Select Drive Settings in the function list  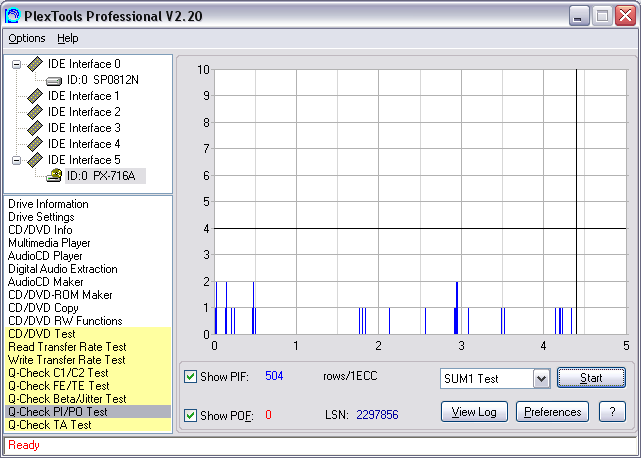(41, 217)
